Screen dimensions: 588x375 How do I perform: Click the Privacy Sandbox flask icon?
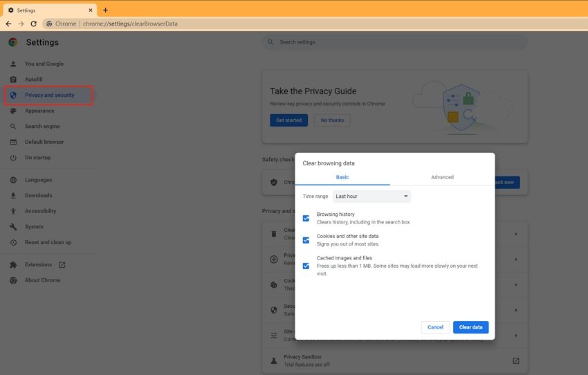pos(274,360)
